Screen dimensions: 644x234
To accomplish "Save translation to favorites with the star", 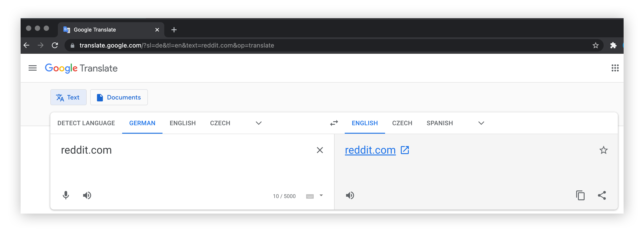I will point(604,150).
